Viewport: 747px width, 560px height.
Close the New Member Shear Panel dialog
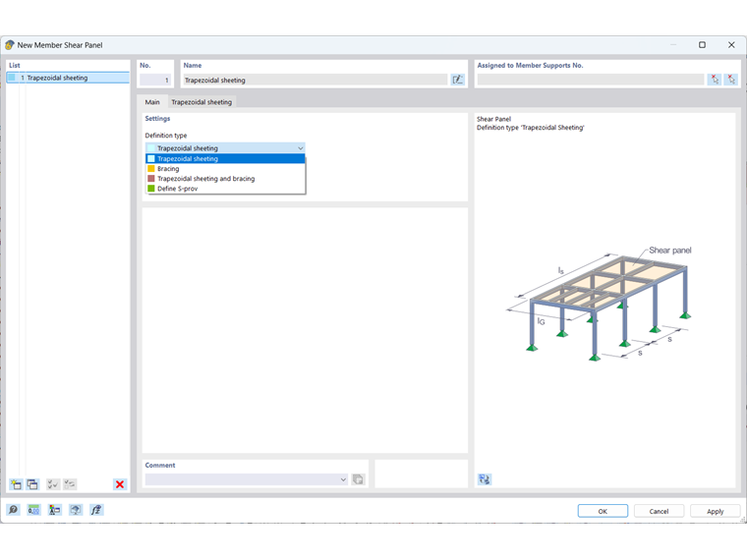pos(731,45)
